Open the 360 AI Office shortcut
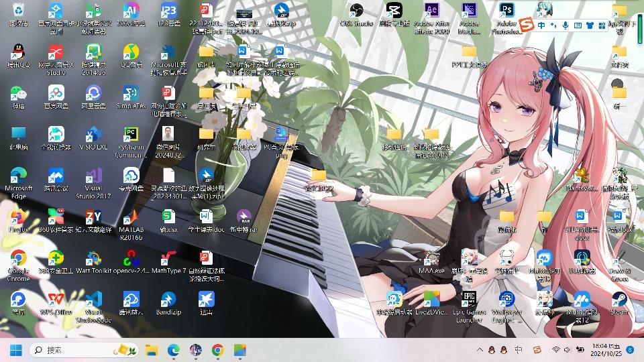 click(x=131, y=15)
